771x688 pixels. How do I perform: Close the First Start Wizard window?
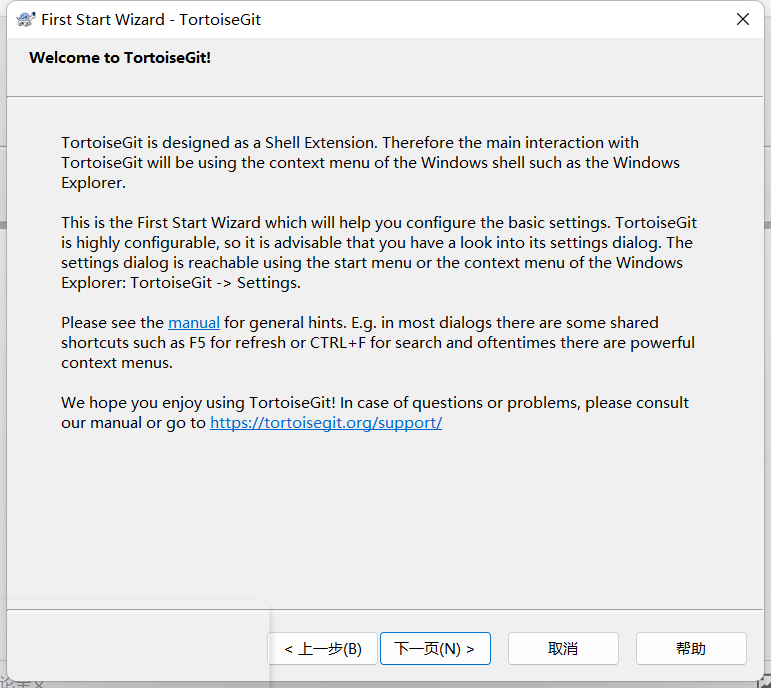pyautogui.click(x=742, y=19)
